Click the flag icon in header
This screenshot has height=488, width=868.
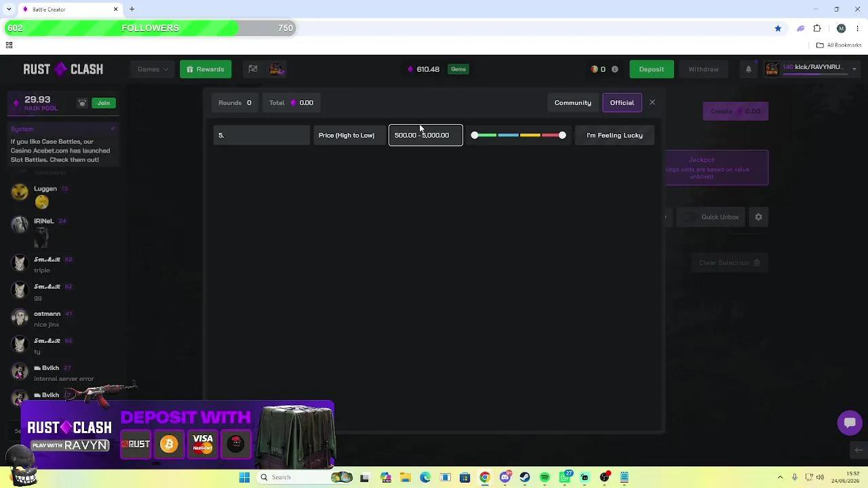[253, 69]
